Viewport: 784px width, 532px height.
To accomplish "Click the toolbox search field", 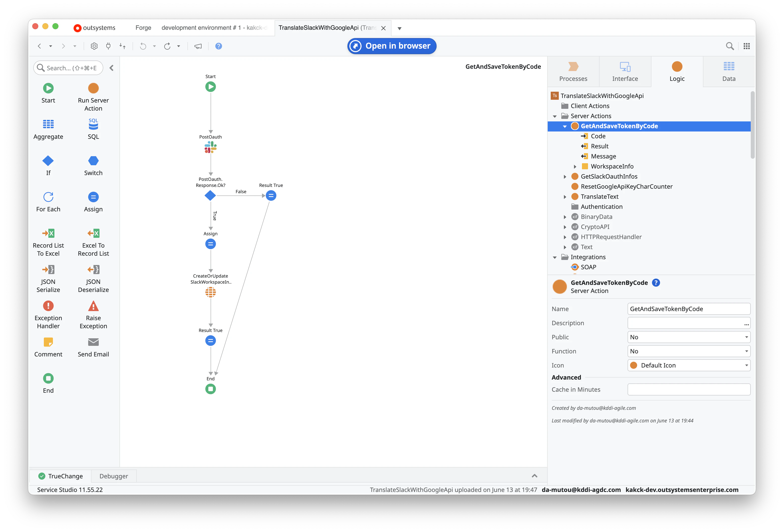I will (x=69, y=68).
